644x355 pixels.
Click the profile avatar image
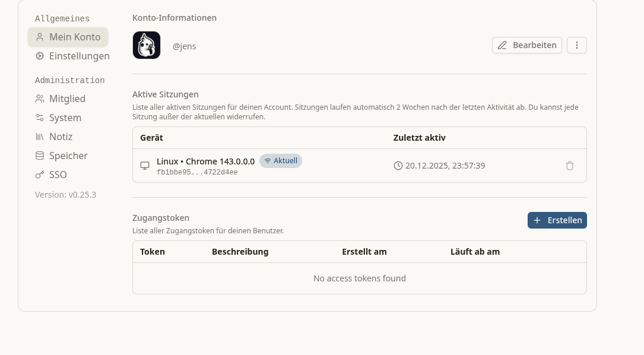tap(147, 45)
